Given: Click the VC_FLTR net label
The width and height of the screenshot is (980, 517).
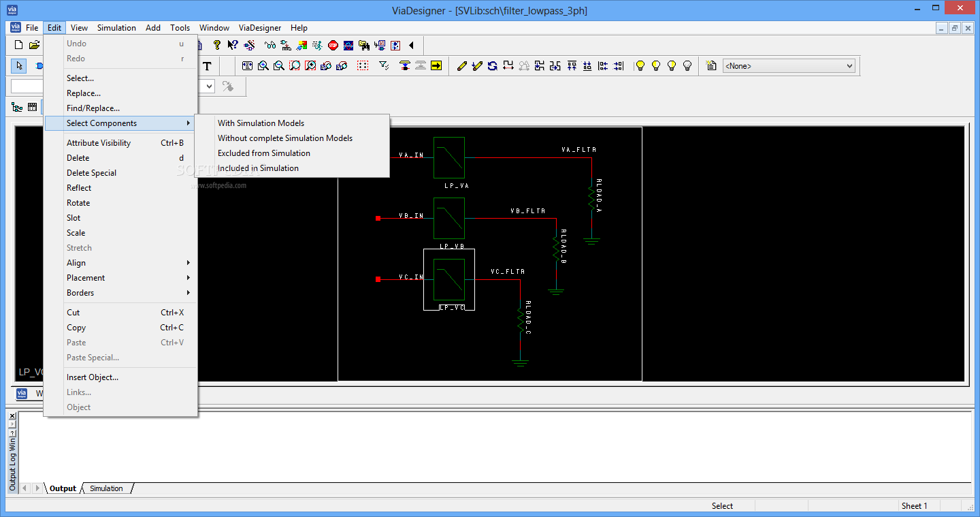Looking at the screenshot, I should (508, 272).
